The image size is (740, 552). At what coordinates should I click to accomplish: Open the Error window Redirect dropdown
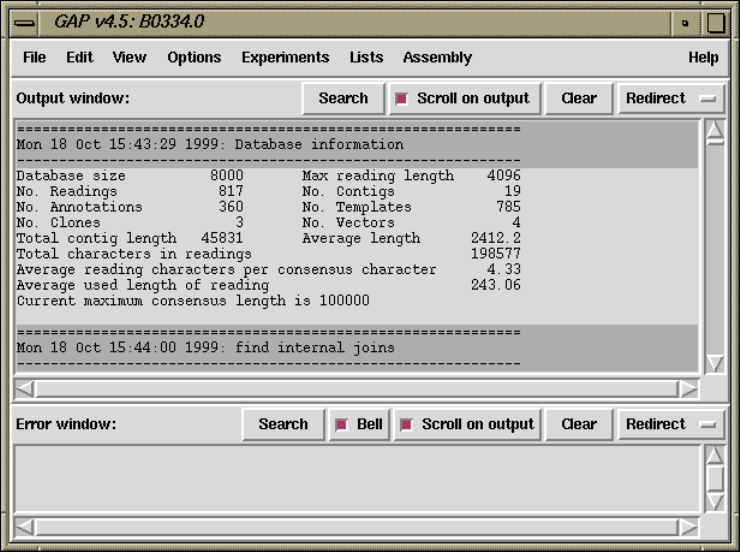671,425
